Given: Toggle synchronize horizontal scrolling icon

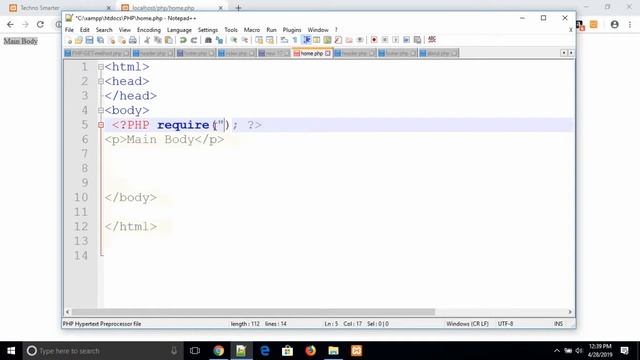Looking at the screenshot, I should [270, 40].
